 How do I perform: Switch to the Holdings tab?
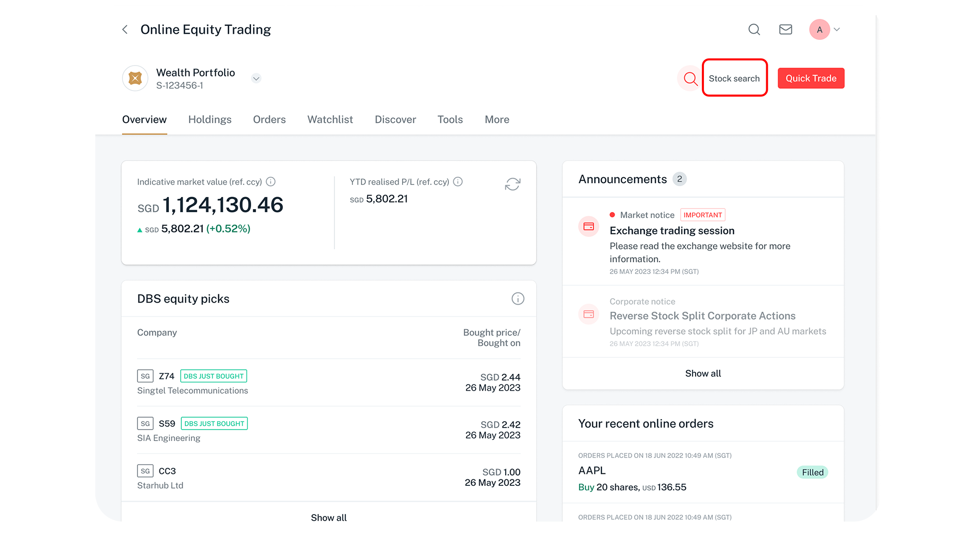click(x=210, y=119)
